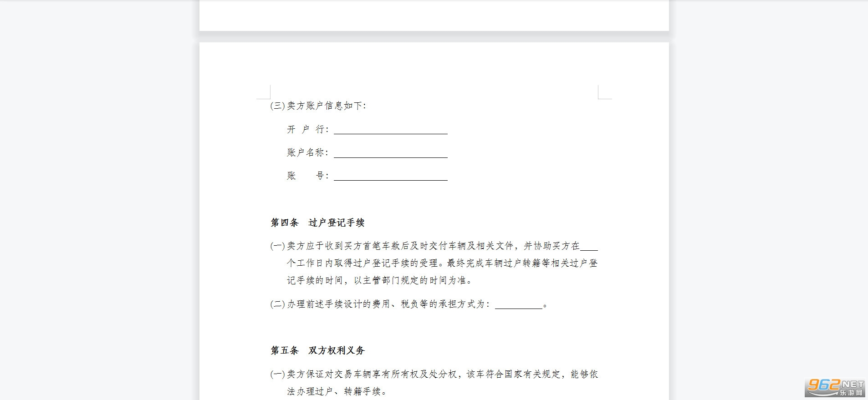Click the line (三)卖方账户信息如下
This screenshot has height=400, width=868.
click(318, 106)
